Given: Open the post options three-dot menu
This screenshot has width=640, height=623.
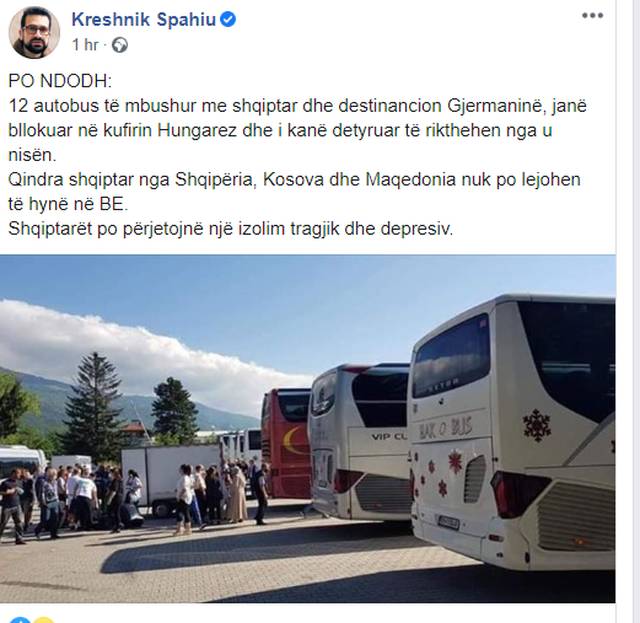Looking at the screenshot, I should click(x=592, y=16).
